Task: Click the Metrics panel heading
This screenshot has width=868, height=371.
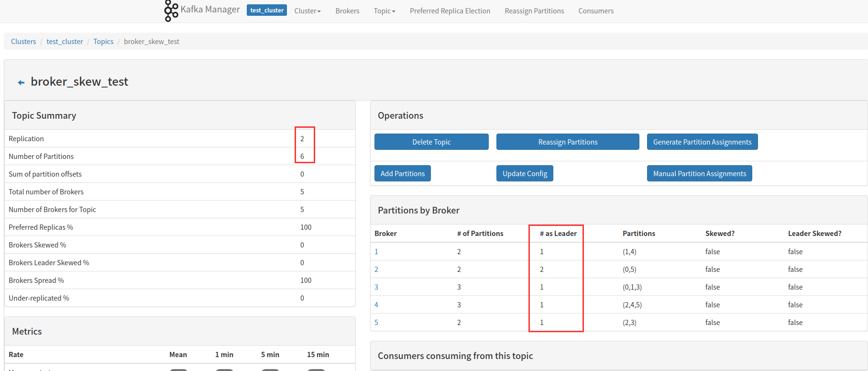Action: point(27,331)
